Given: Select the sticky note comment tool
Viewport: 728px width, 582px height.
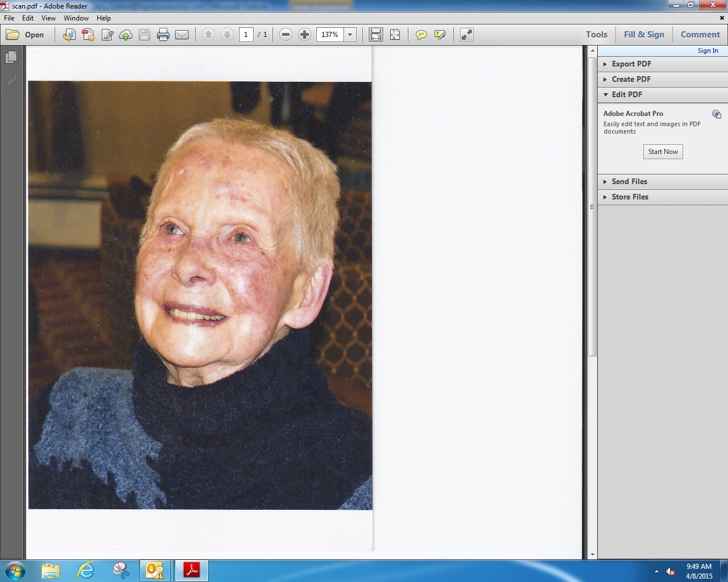Looking at the screenshot, I should point(421,35).
